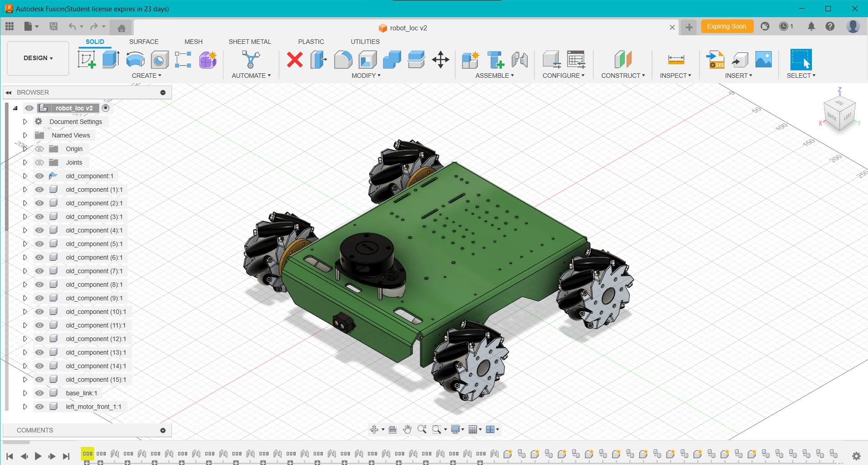This screenshot has width=868, height=465.
Task: Click the red Delete icon in Modify
Action: click(295, 59)
